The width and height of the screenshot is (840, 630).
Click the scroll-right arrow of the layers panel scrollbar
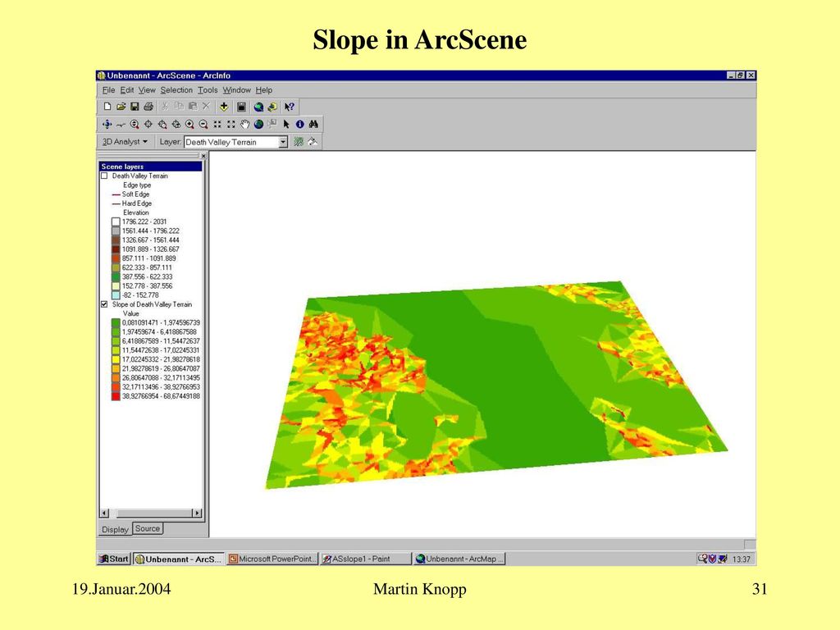coord(197,514)
